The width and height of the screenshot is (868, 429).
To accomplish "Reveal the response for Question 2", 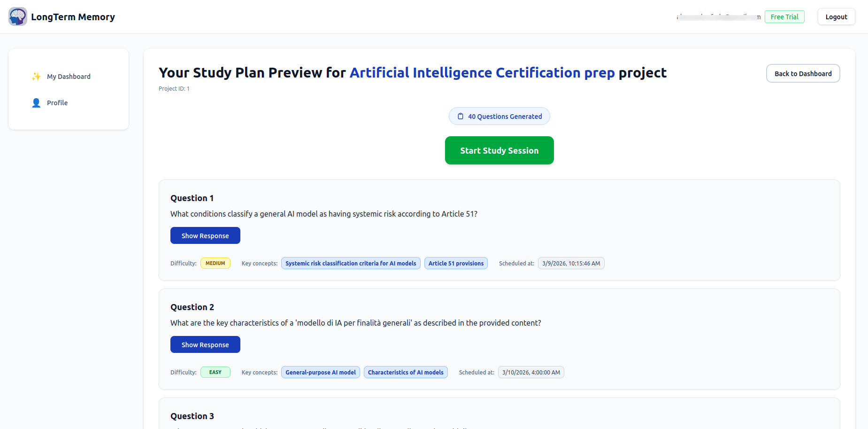I will [205, 345].
